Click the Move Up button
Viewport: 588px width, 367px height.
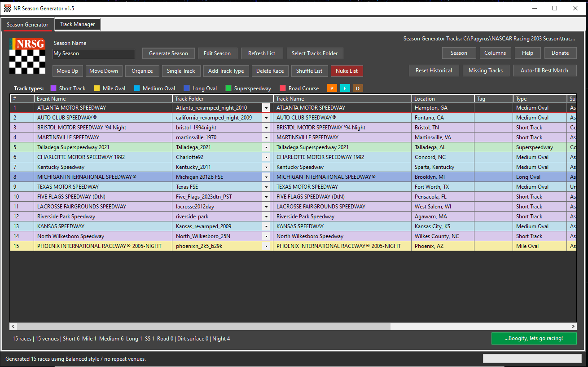[x=67, y=71]
